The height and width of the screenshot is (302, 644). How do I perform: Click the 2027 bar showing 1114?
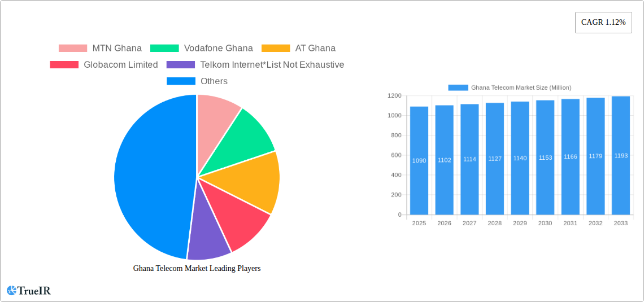click(x=469, y=159)
